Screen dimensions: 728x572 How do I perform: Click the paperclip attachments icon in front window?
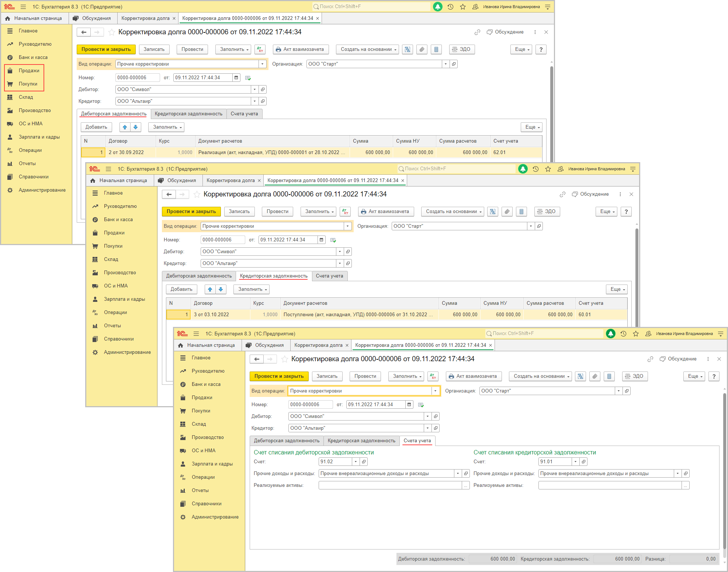pyautogui.click(x=594, y=376)
